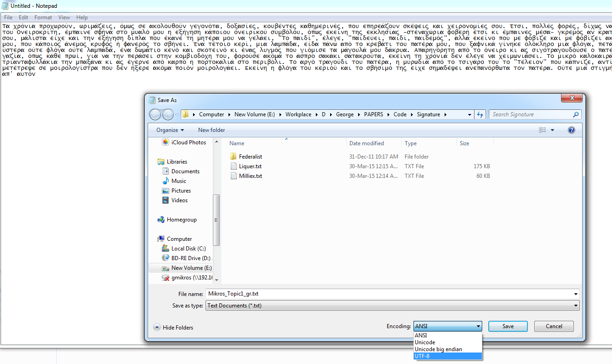The width and height of the screenshot is (612, 364).
Task: Click the Hide Folders arrow icon
Action: 157,327
